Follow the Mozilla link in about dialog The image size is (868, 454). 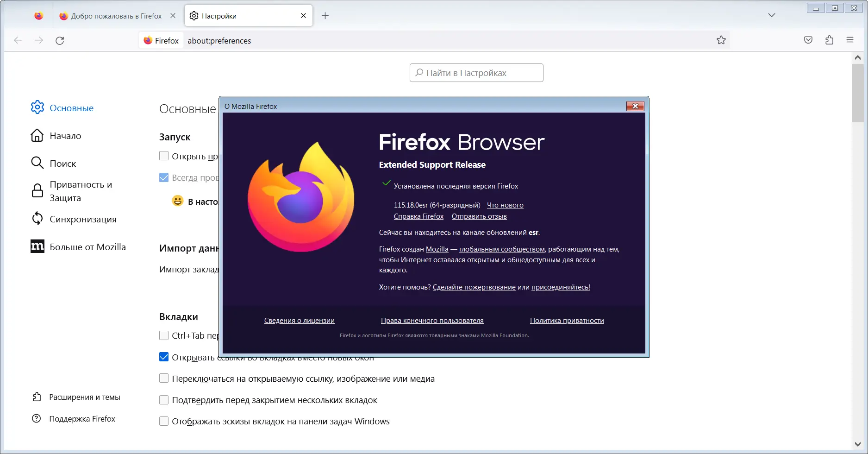437,249
